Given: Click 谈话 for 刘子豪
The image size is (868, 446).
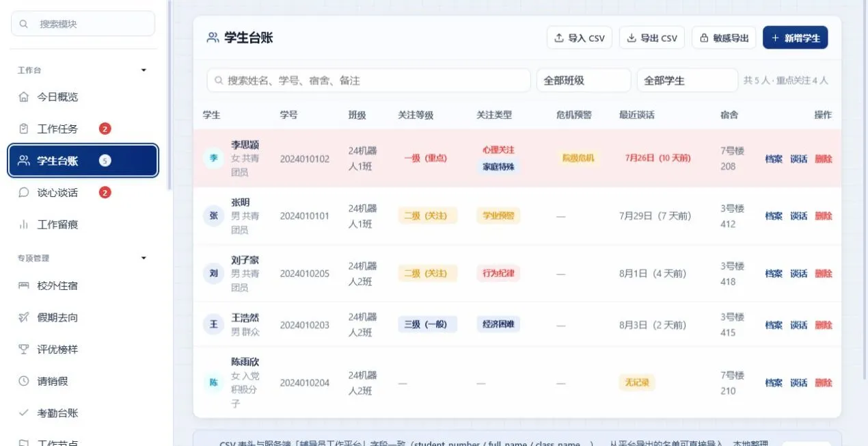Looking at the screenshot, I should coord(799,274).
